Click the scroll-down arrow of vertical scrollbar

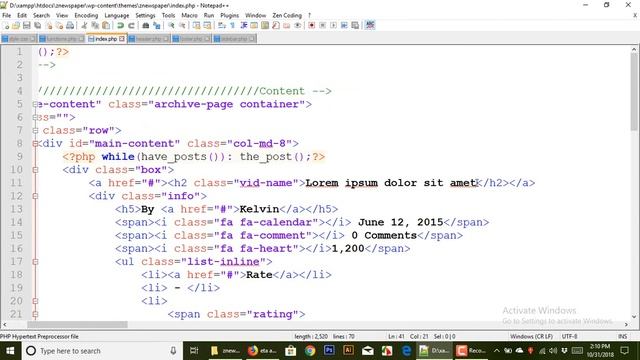(633, 317)
